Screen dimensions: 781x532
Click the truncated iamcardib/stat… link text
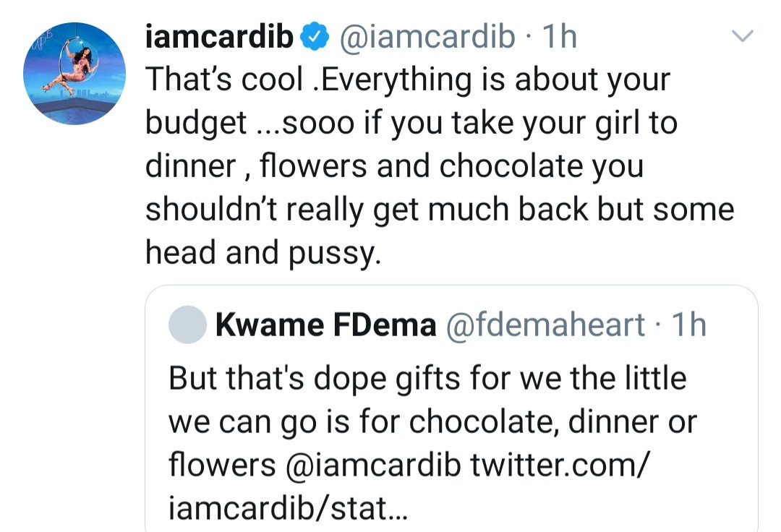288,508
